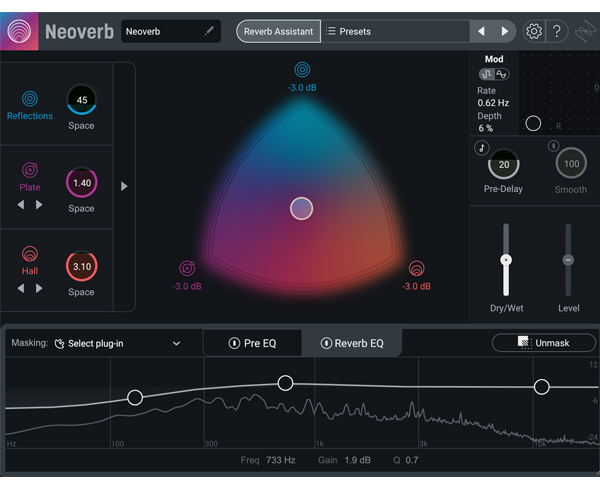The height and width of the screenshot is (491, 600).
Task: Click the Neoverb preset name field
Action: coord(171,31)
